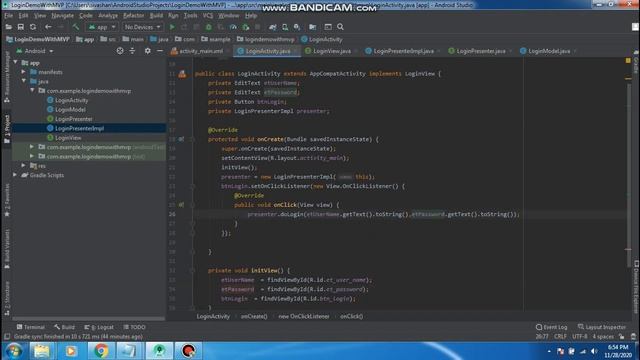Click the override gutter icon beside onClick

tap(181, 205)
